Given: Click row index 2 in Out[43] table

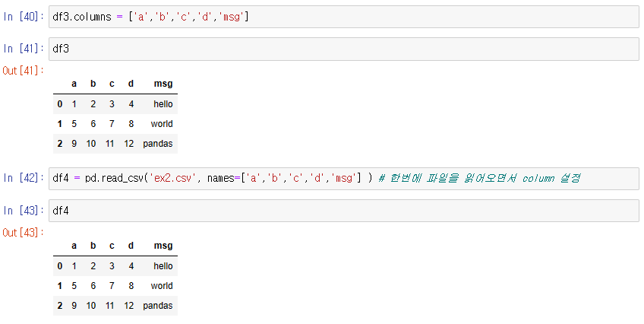Looking at the screenshot, I should (60, 306).
